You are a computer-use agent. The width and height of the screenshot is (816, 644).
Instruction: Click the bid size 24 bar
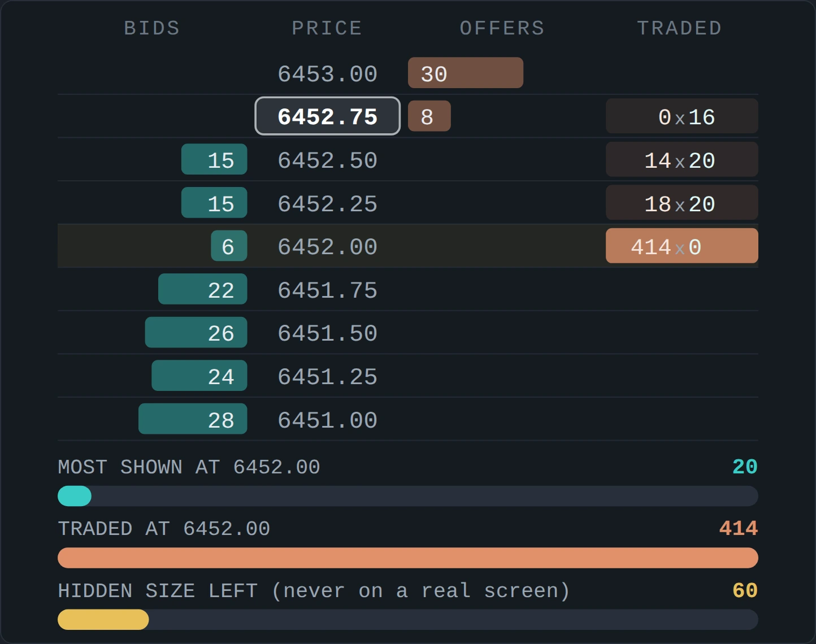(199, 376)
